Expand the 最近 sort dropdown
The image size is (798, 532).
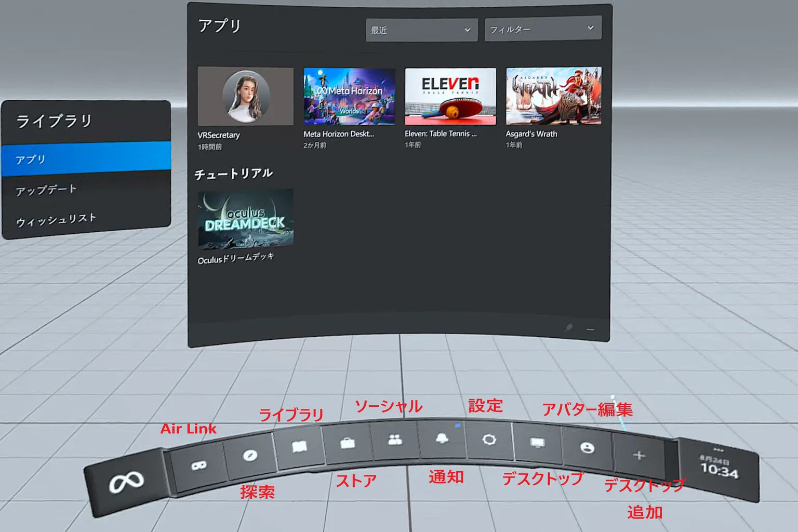(421, 30)
